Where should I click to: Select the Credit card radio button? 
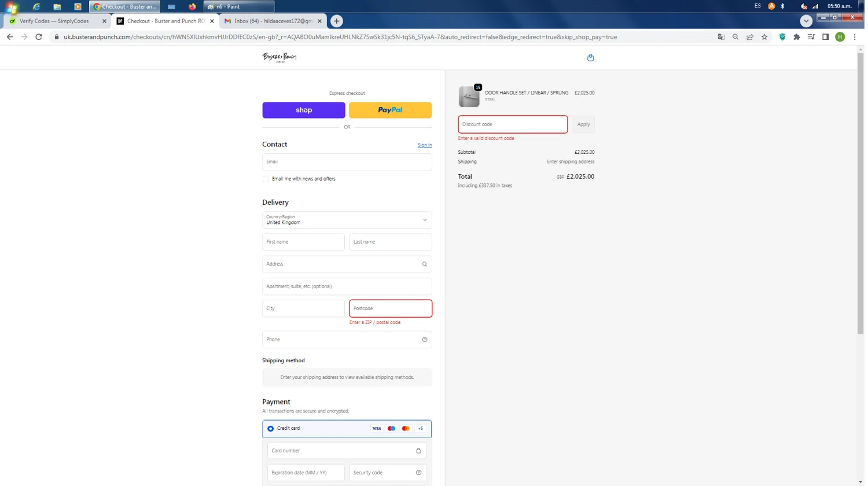(x=271, y=430)
